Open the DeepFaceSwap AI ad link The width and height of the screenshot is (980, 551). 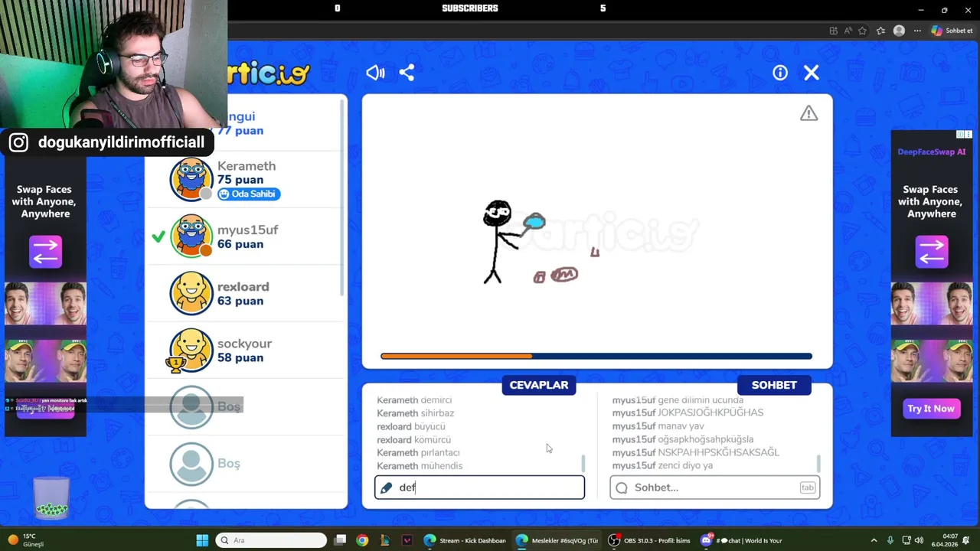pyautogui.click(x=931, y=152)
